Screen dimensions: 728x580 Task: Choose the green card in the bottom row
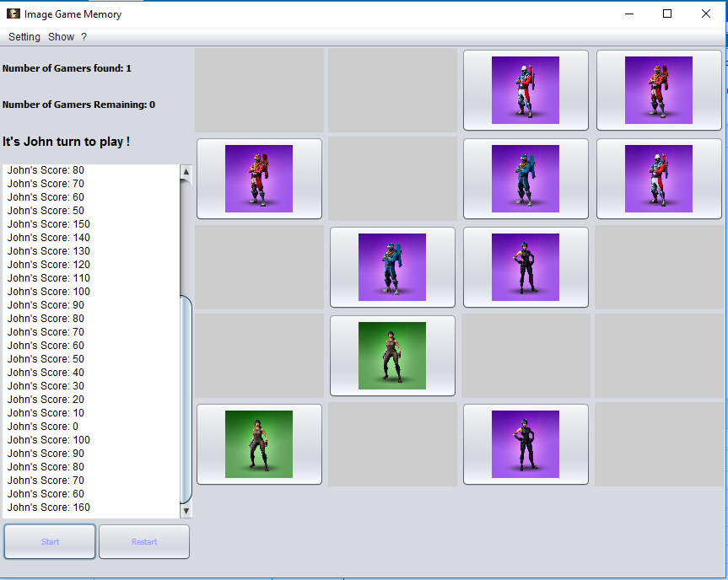259,444
